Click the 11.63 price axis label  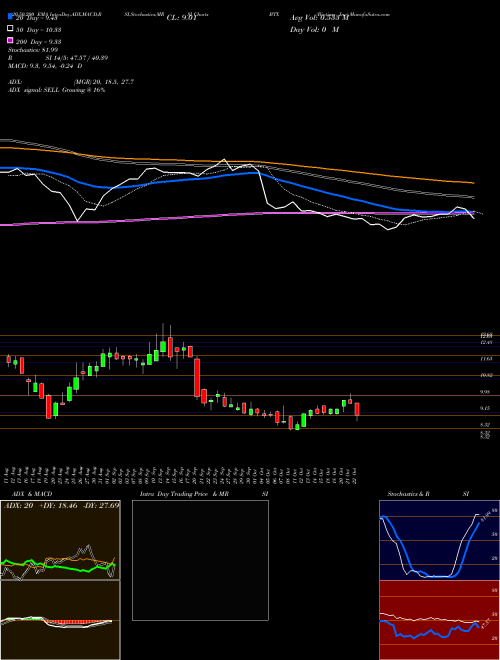tap(487, 359)
